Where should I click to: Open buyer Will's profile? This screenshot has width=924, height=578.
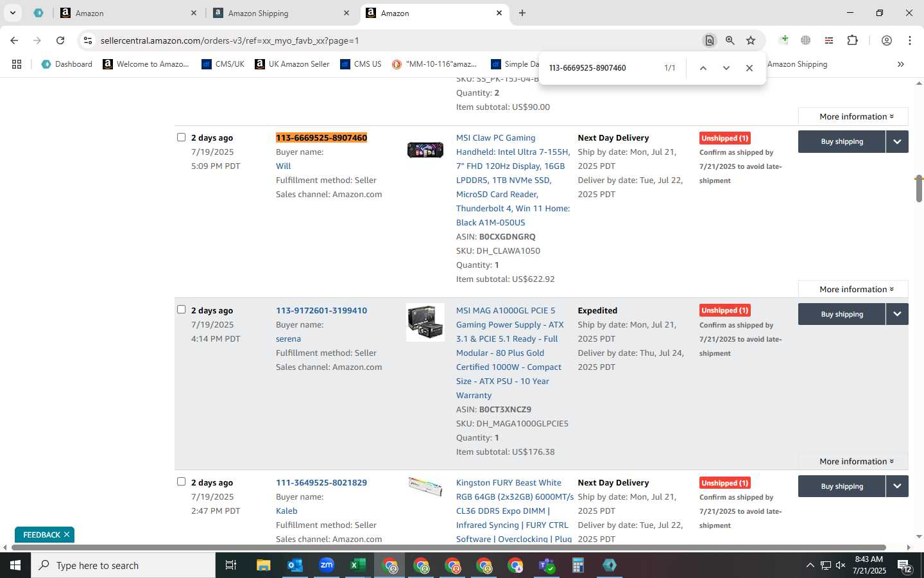tap(283, 166)
